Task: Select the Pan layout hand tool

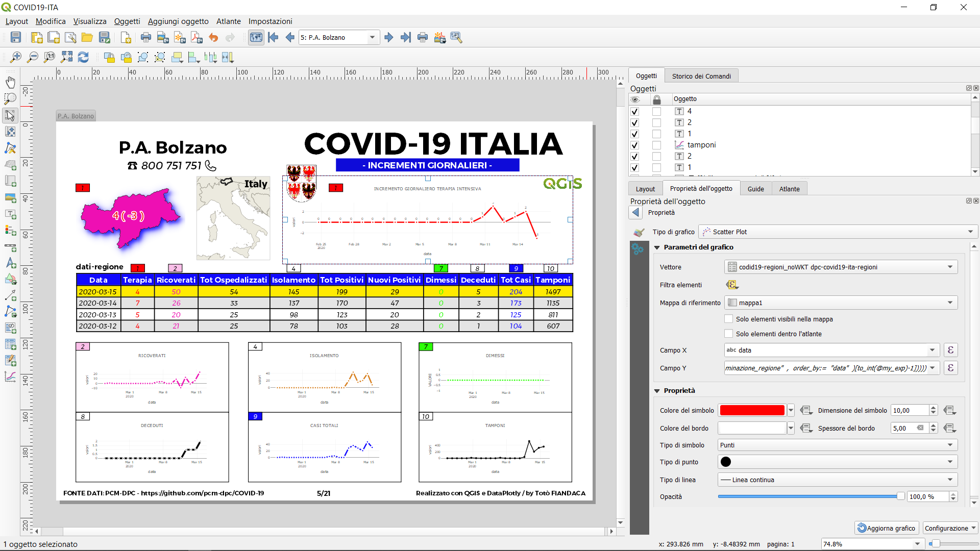Action: tap(10, 82)
